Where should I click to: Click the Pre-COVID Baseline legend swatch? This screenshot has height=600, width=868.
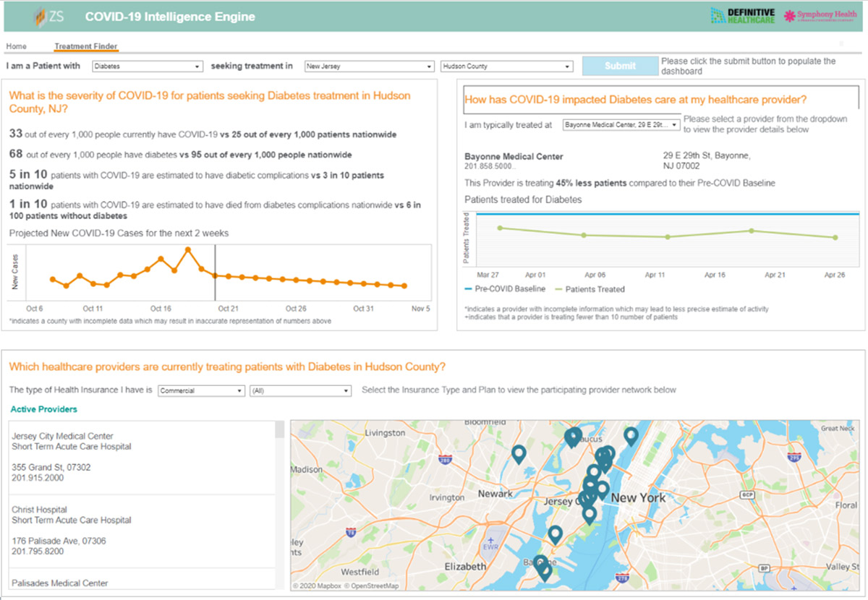coord(468,289)
